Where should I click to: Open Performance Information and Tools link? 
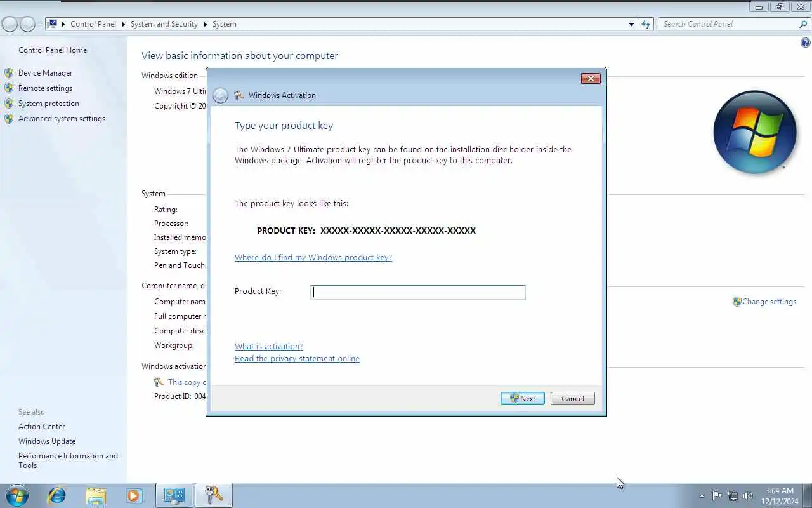[68, 460]
